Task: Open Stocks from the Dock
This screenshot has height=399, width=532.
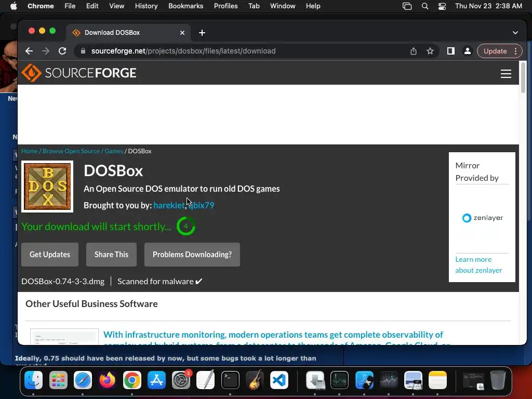Action: coord(389,380)
